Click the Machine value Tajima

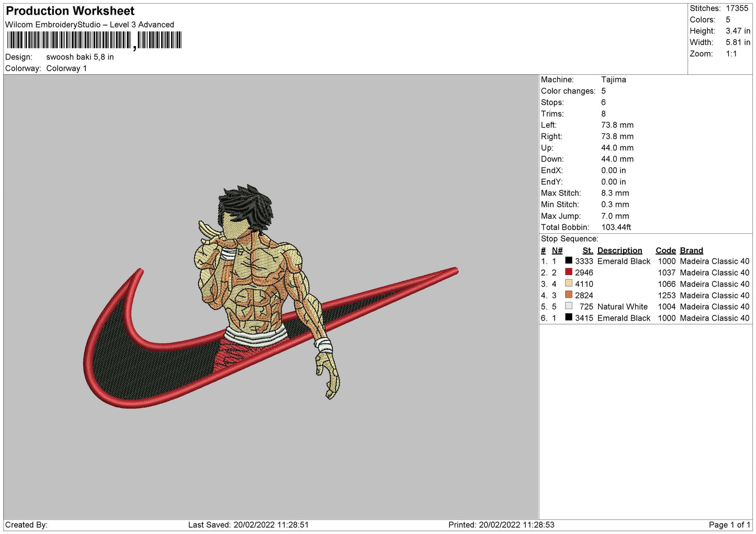pyautogui.click(x=613, y=79)
